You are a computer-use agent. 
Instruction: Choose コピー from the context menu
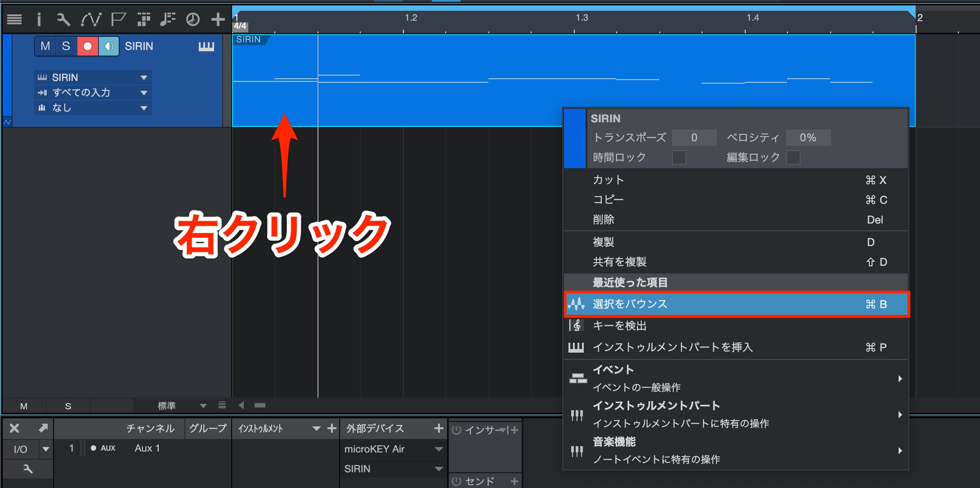[x=736, y=200]
